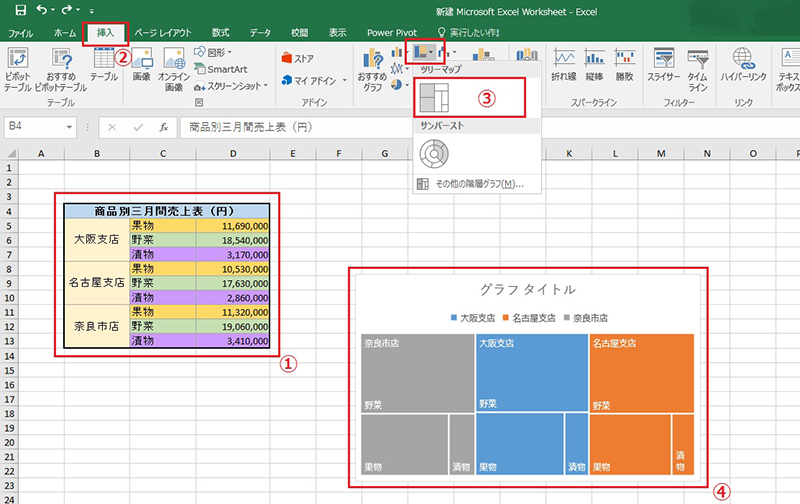
Task: Insert a ハイパーリンク hyperlink
Action: point(743,65)
